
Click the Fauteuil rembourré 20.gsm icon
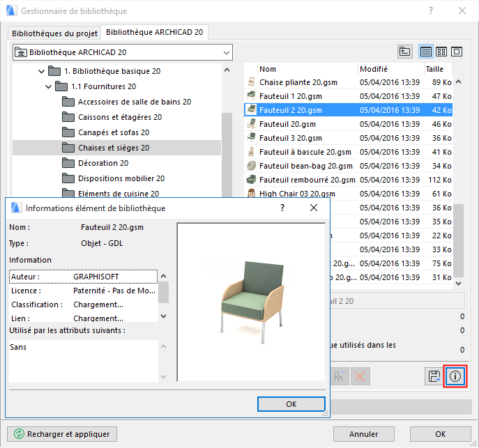point(251,180)
